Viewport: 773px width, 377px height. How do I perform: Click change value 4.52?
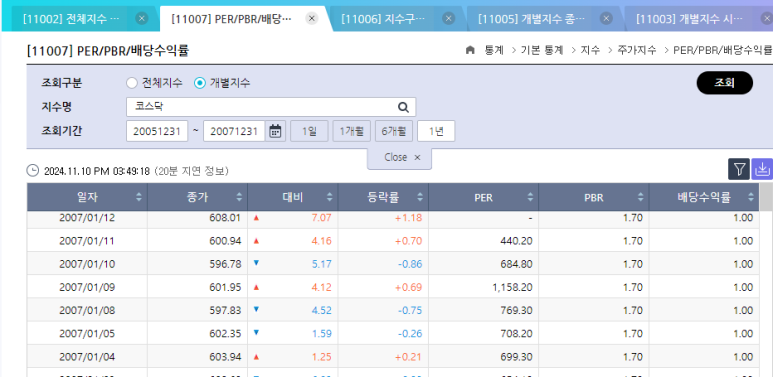322,310
